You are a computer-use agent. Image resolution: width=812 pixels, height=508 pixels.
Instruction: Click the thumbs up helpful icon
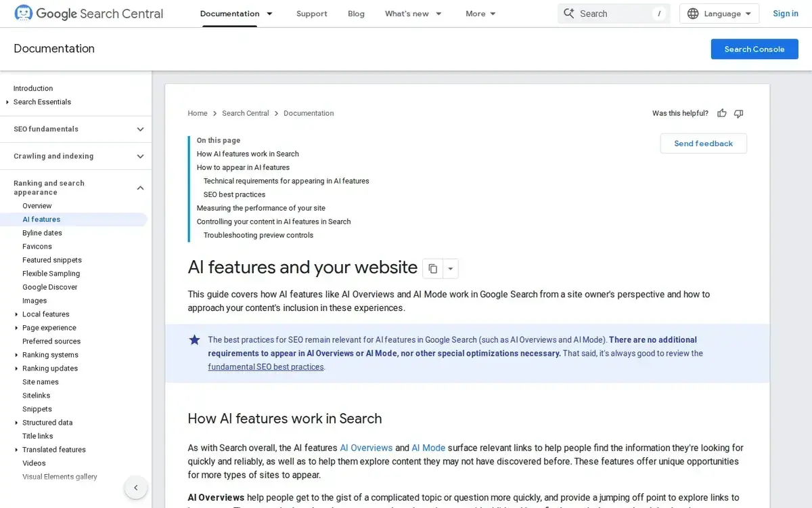pos(722,113)
